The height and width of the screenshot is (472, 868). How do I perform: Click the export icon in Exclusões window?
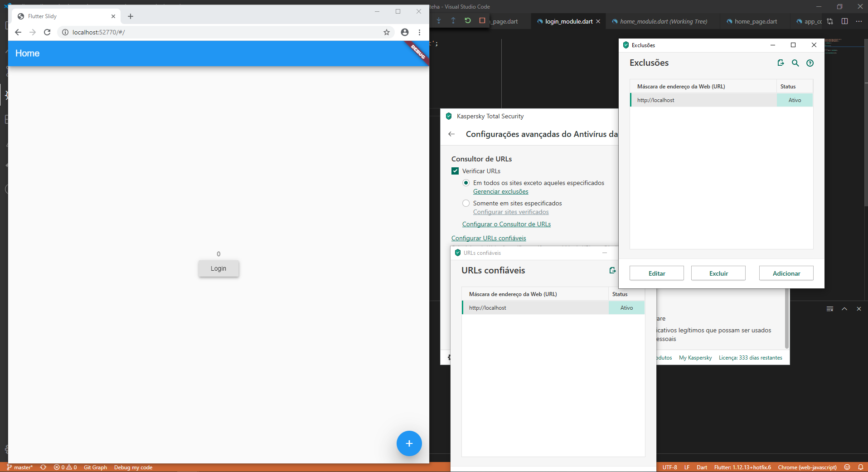tap(781, 63)
